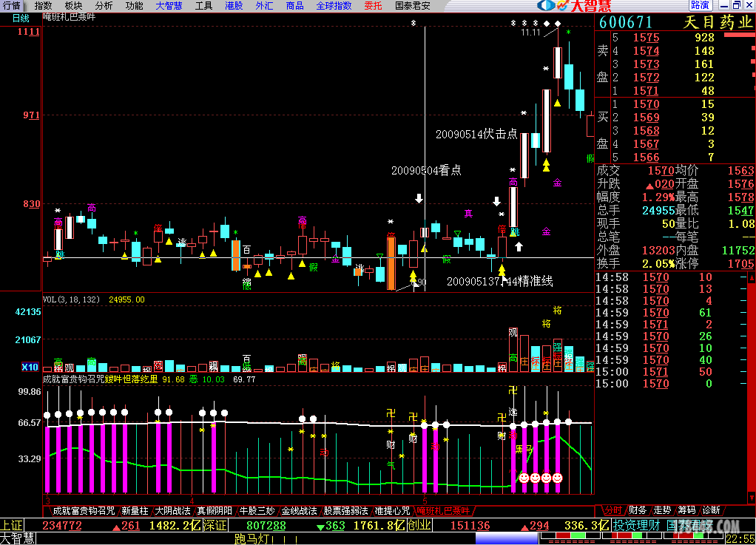This screenshot has height=545, width=756.
Task: Switch to the 走势 tab
Action: click(662, 510)
